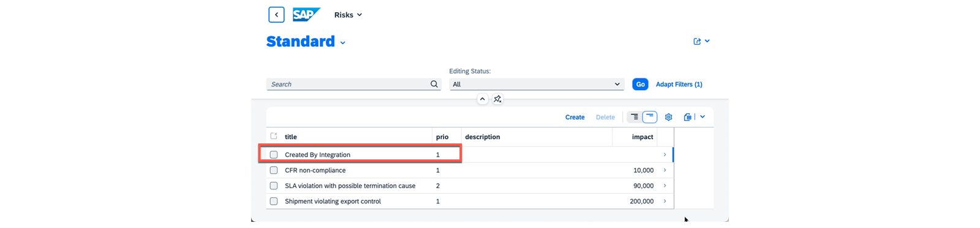Collapse the filter header with up chevron
980x228 pixels.
(482, 99)
